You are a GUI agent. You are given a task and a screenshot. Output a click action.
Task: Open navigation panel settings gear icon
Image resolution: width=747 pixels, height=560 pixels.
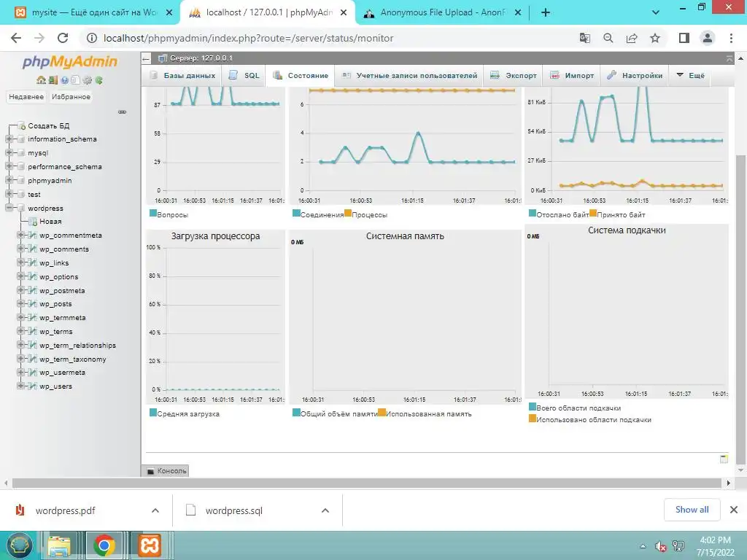88,80
